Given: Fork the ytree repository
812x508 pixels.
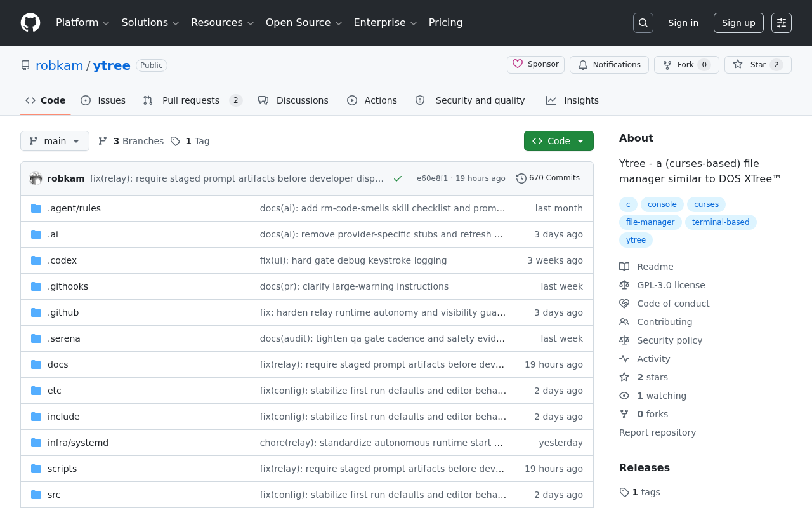Looking at the screenshot, I should click(x=686, y=65).
